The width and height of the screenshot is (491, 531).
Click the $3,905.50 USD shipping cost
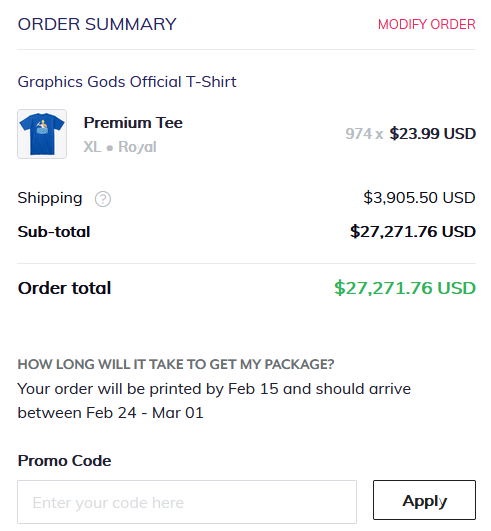(419, 198)
